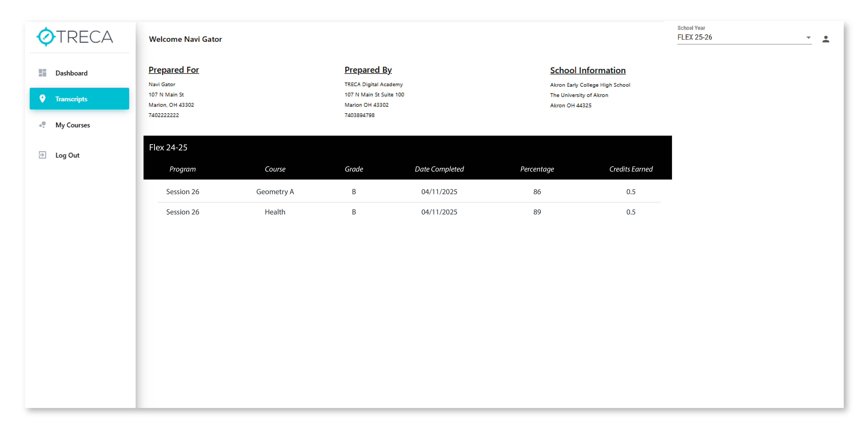868x429 pixels.
Task: Click the Geometry A course row
Action: [x=275, y=191]
